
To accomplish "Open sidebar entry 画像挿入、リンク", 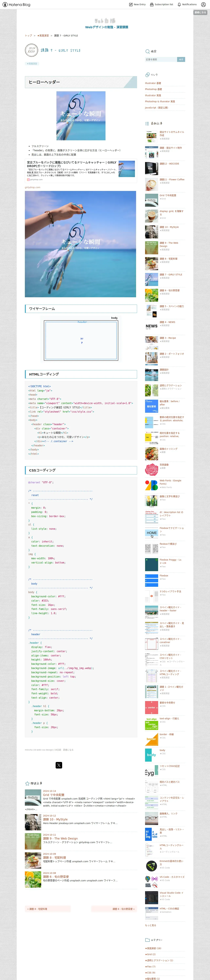I will 168,813.
